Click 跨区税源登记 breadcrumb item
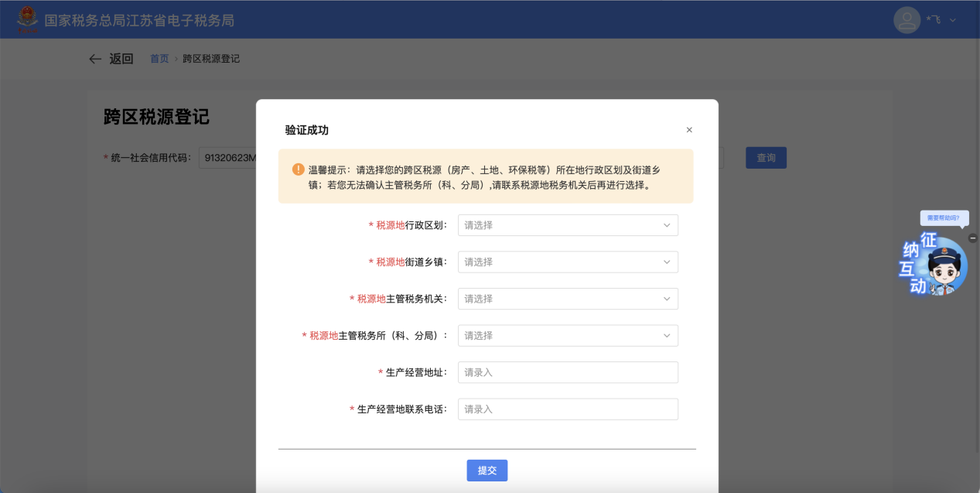Viewport: 980px width, 493px height. click(211, 59)
